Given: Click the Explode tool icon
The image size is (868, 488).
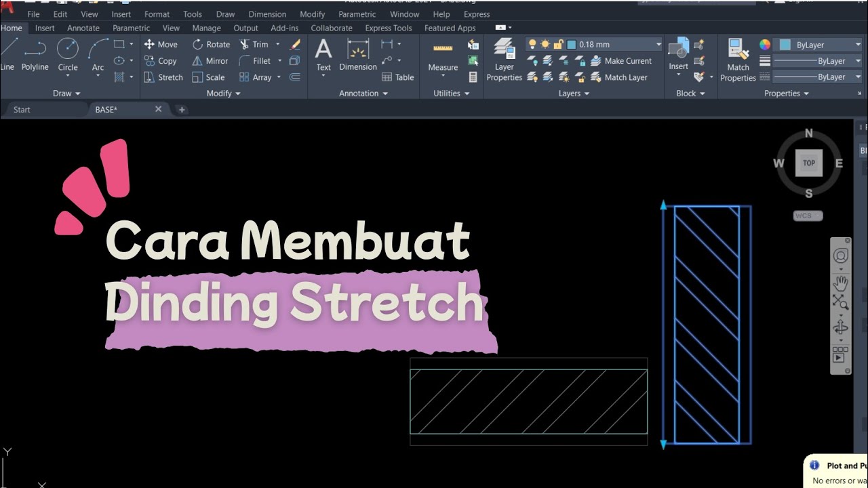Looking at the screenshot, I should [295, 61].
